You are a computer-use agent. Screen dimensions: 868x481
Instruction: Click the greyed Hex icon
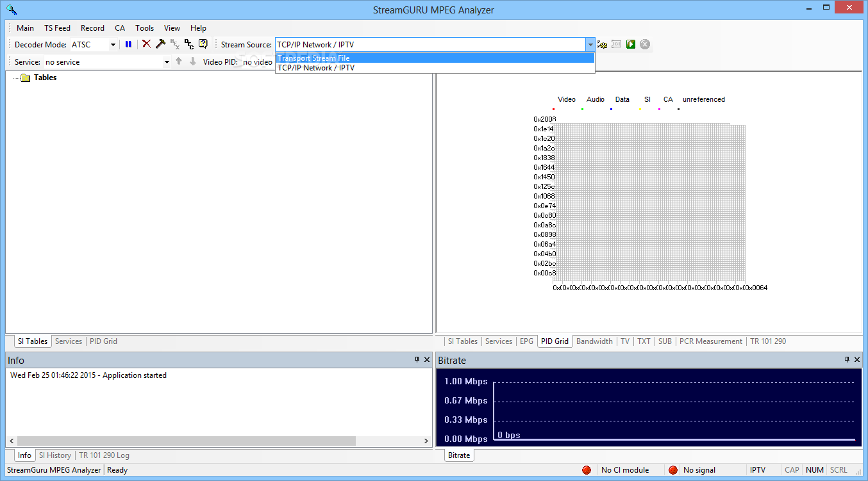pos(174,44)
